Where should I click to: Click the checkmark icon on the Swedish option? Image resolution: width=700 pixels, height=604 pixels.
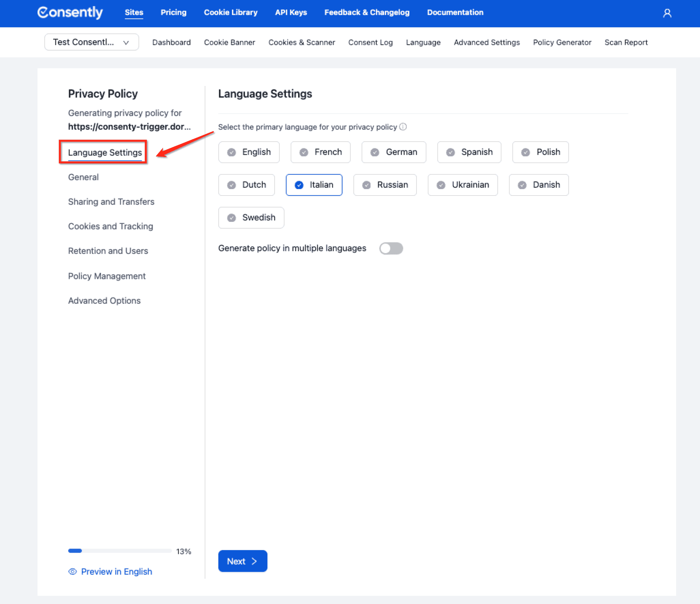pyautogui.click(x=232, y=218)
